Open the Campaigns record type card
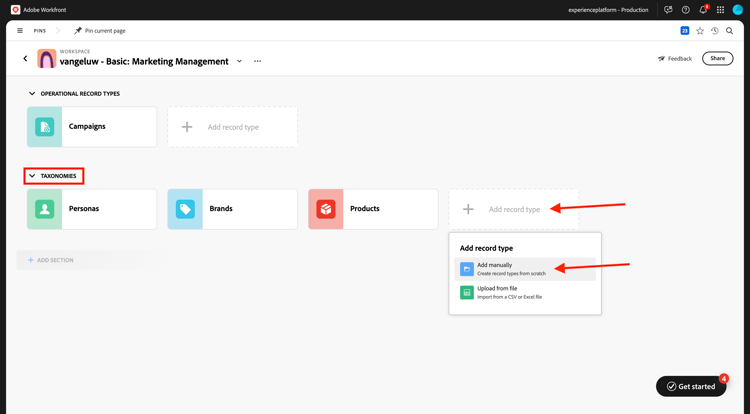The image size is (750, 414). (92, 127)
